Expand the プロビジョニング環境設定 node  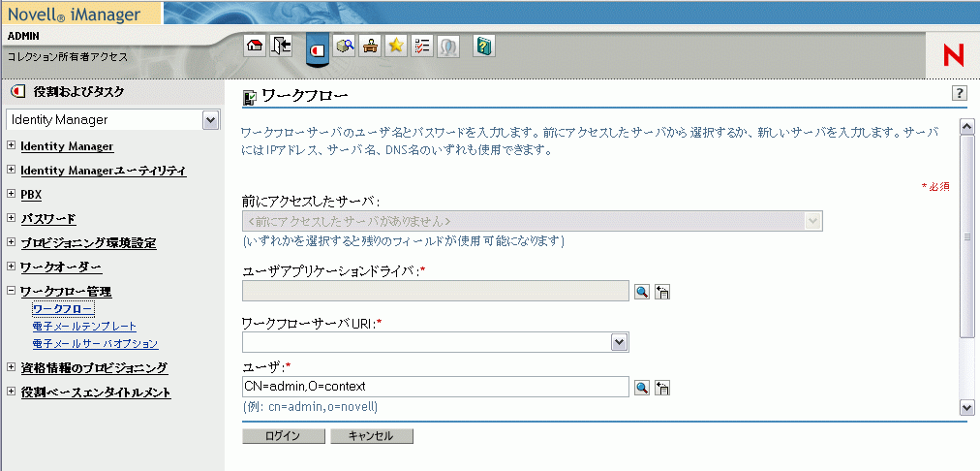pyautogui.click(x=11, y=242)
